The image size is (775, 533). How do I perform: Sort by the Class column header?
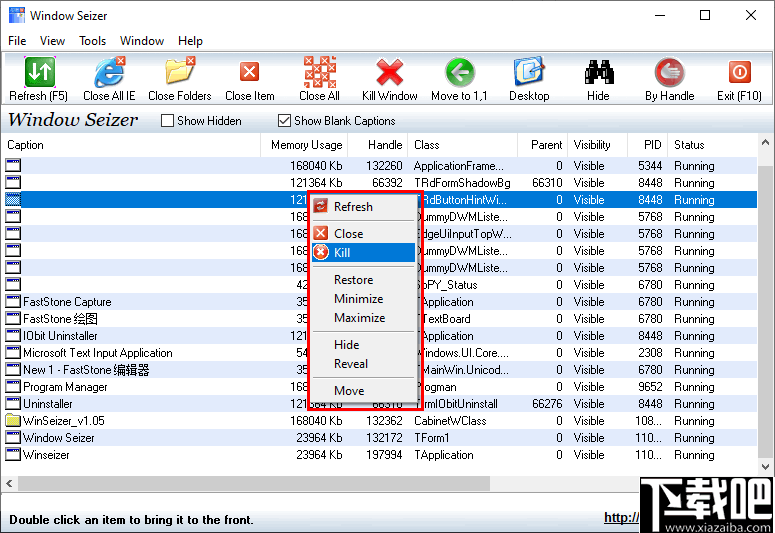click(463, 145)
